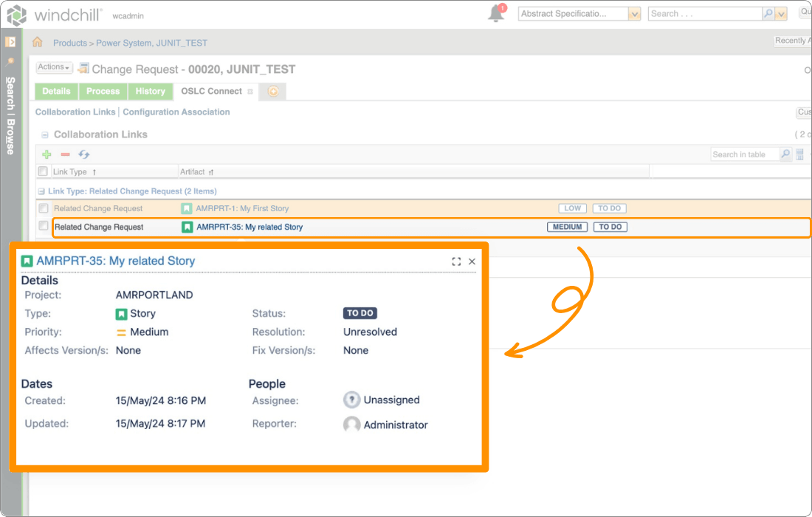
Task: Click the red minus icon to remove a link
Action: pyautogui.click(x=63, y=154)
